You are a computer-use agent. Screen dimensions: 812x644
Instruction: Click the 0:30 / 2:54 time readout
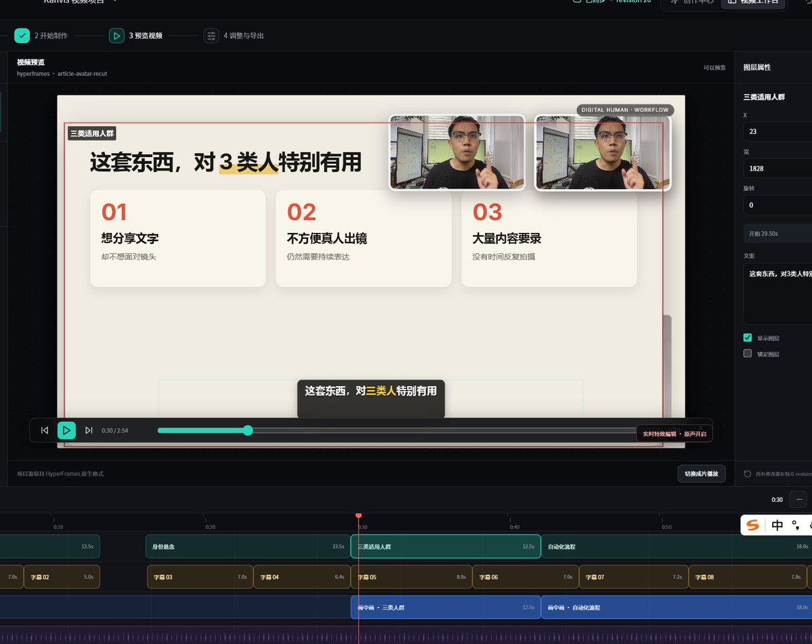114,431
